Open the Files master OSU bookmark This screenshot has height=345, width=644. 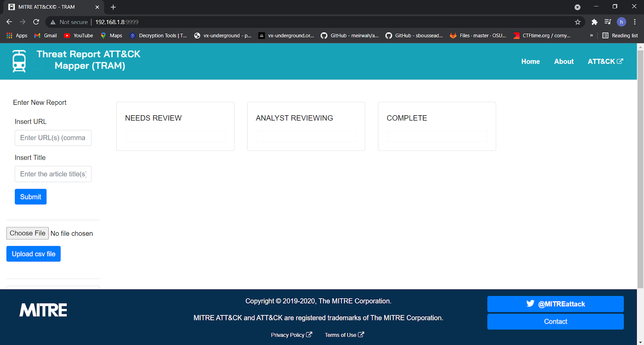(x=478, y=35)
